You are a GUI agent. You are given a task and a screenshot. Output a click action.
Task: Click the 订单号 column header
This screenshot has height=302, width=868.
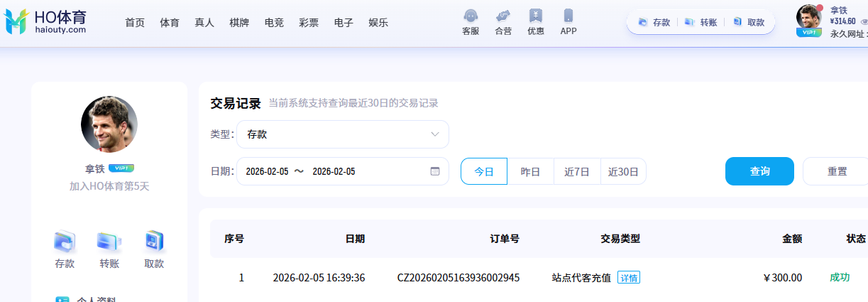click(x=505, y=239)
